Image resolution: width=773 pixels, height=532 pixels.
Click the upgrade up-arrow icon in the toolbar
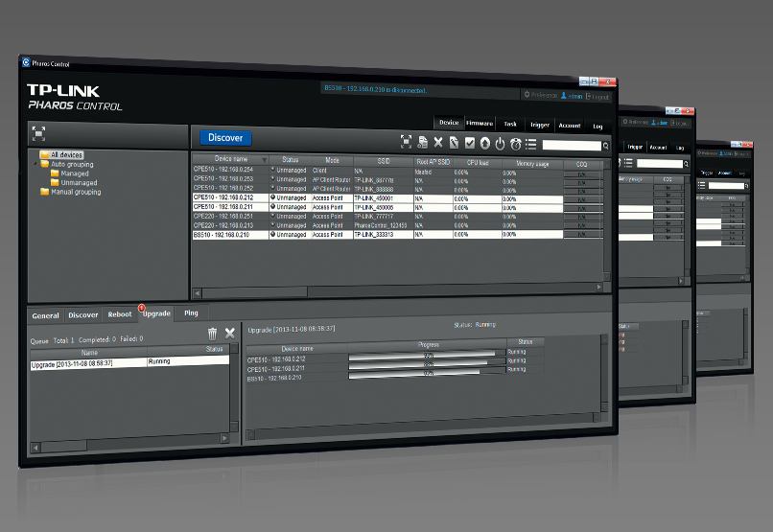485,144
